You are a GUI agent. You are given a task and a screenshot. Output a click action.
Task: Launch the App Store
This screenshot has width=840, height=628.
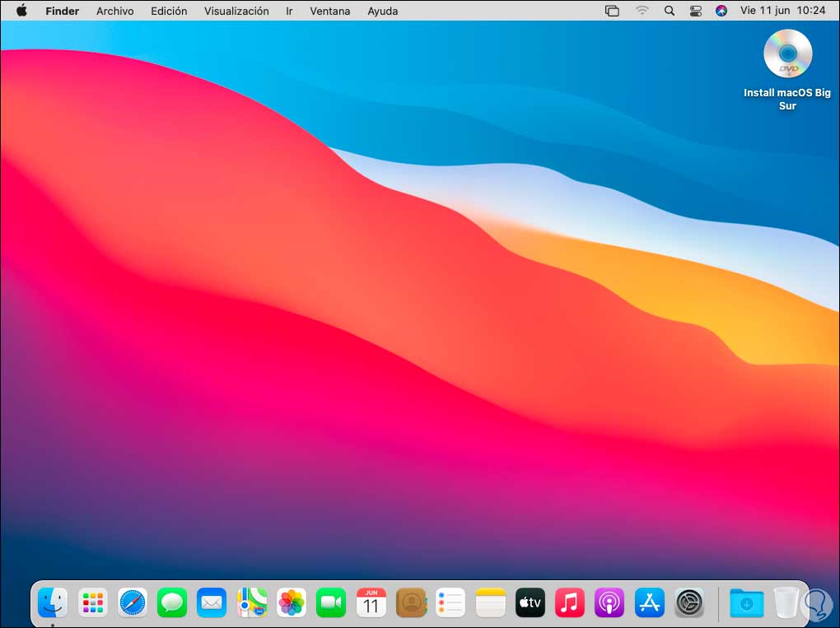[x=649, y=603]
